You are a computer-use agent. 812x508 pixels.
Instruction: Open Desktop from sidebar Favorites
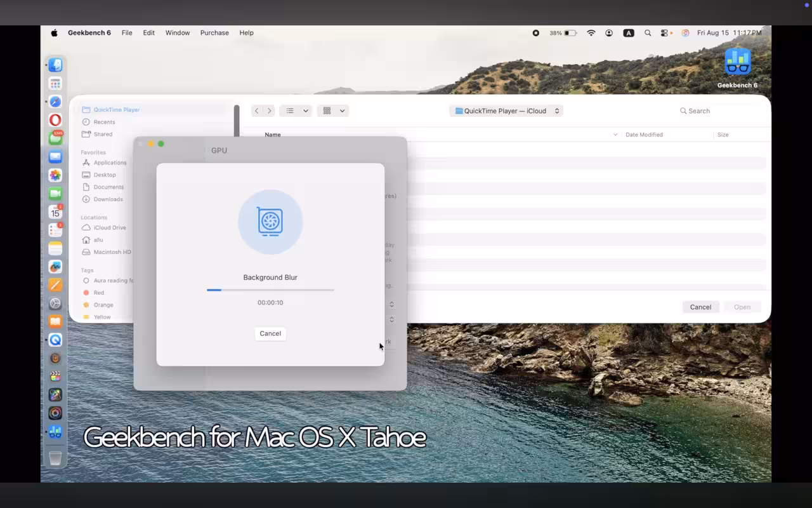pyautogui.click(x=105, y=175)
